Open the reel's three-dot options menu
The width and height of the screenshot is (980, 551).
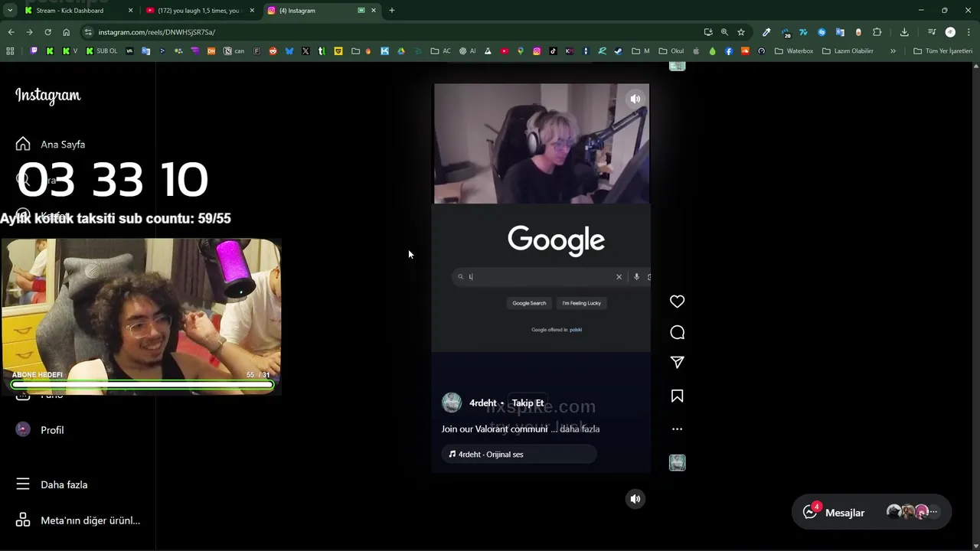click(677, 429)
